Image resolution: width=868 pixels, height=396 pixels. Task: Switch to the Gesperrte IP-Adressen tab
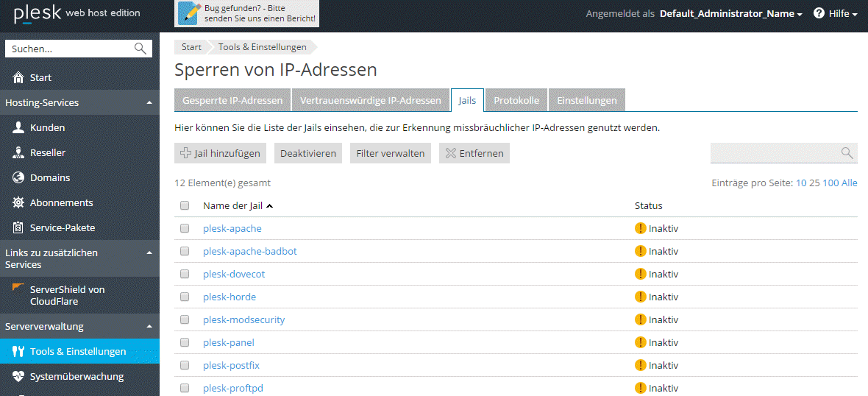click(x=232, y=100)
